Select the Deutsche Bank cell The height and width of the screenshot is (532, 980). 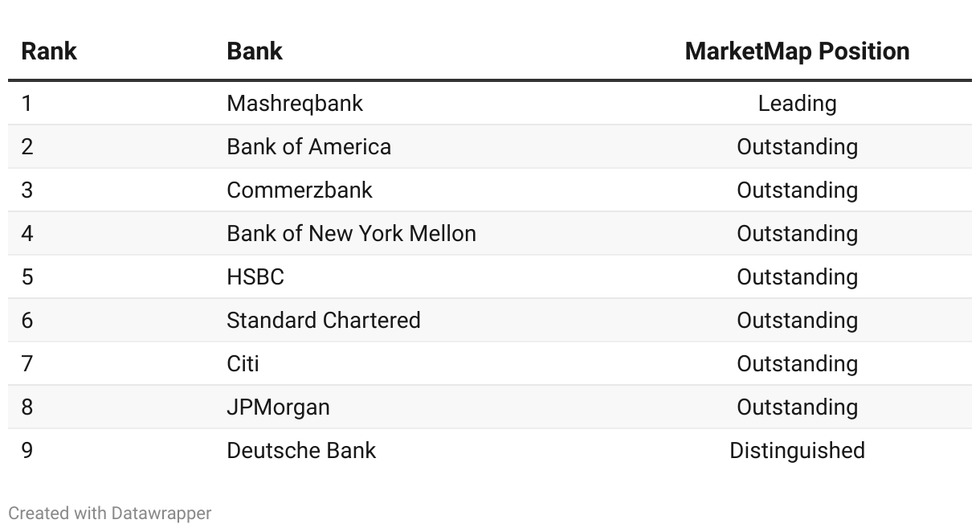point(301,451)
